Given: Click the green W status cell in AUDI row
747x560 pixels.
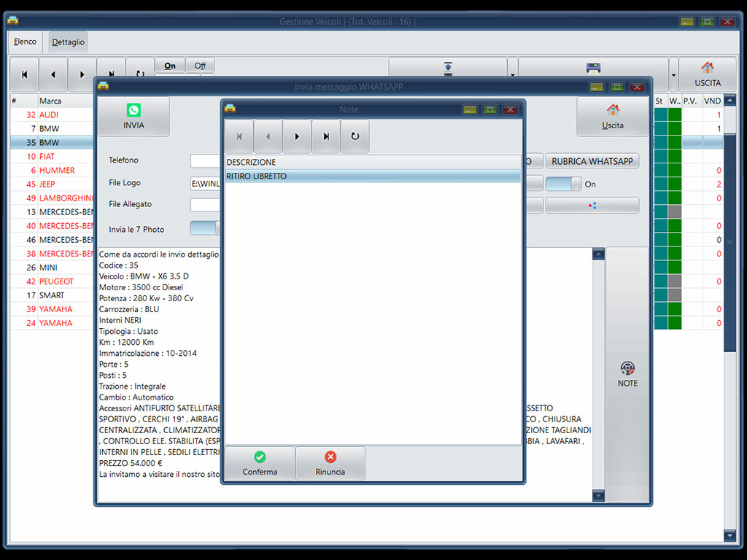Looking at the screenshot, I should click(x=675, y=114).
